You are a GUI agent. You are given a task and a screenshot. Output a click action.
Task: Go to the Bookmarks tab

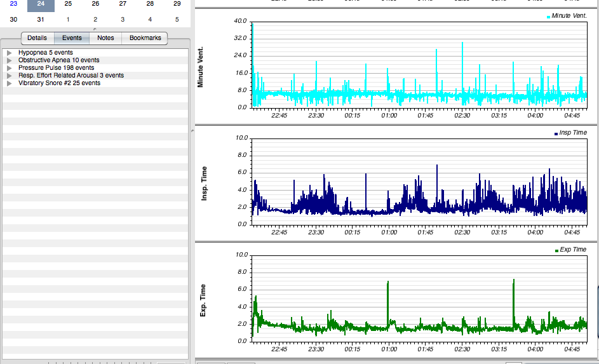click(145, 38)
